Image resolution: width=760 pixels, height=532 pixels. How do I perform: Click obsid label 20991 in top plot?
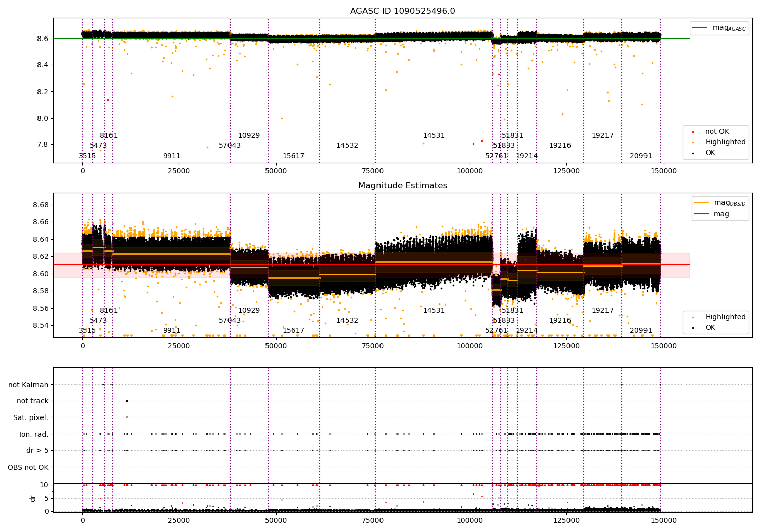(x=641, y=156)
